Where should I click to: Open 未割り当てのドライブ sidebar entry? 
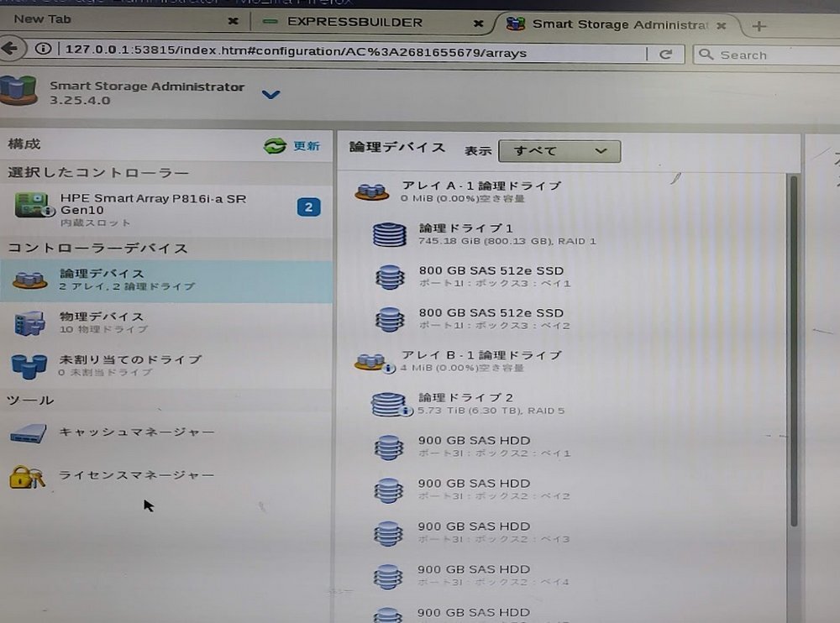[x=166, y=365]
